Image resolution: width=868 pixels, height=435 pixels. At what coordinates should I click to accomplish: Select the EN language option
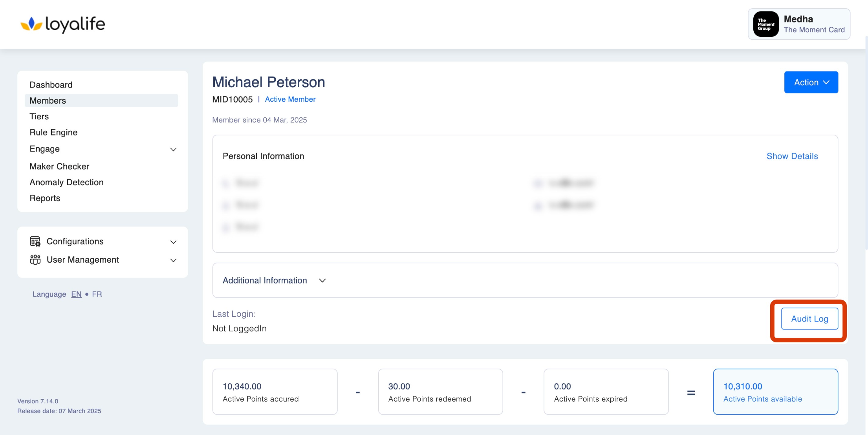[x=76, y=294]
